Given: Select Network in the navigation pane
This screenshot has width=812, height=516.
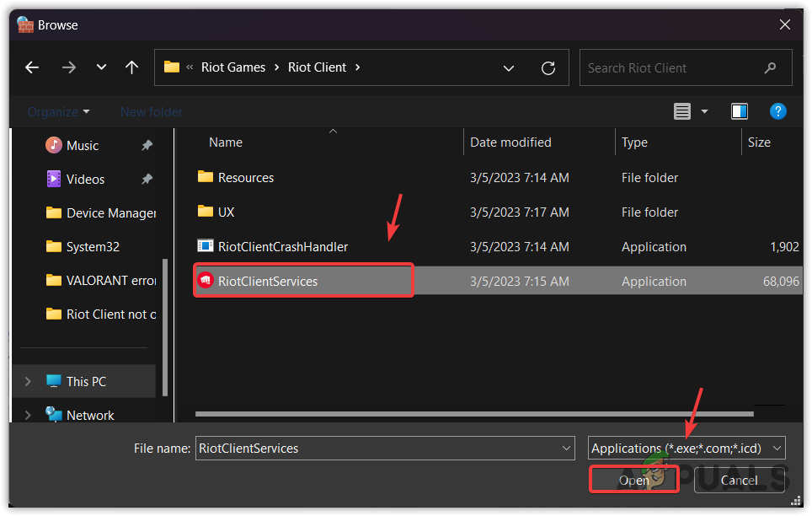Looking at the screenshot, I should click(87, 415).
